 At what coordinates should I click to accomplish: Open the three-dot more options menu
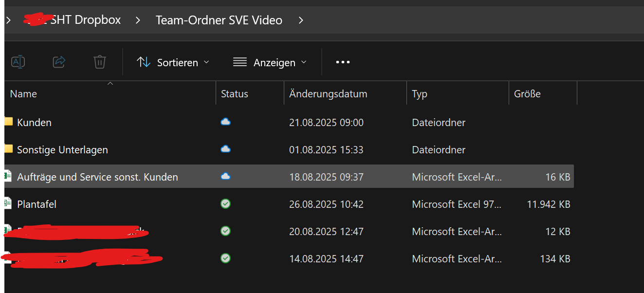343,62
